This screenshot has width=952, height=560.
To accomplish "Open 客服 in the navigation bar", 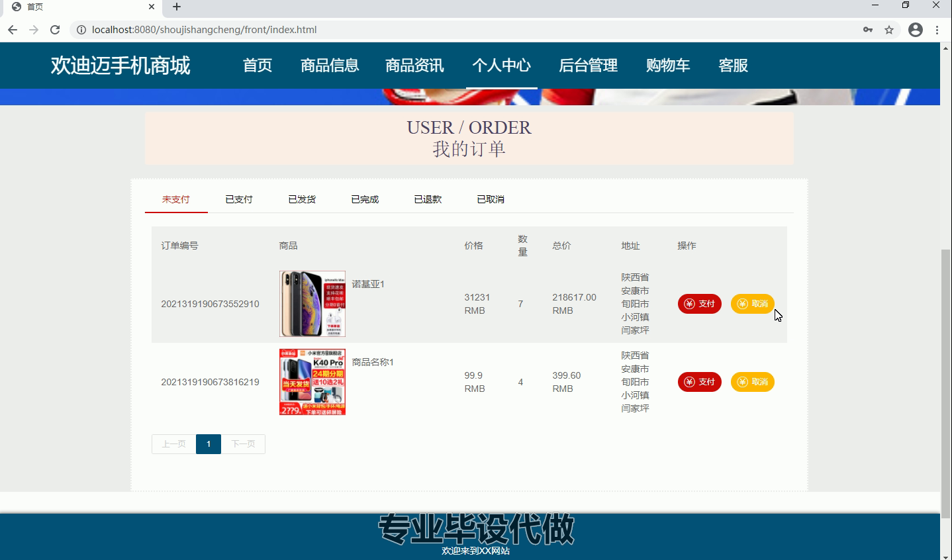I will tap(734, 66).
